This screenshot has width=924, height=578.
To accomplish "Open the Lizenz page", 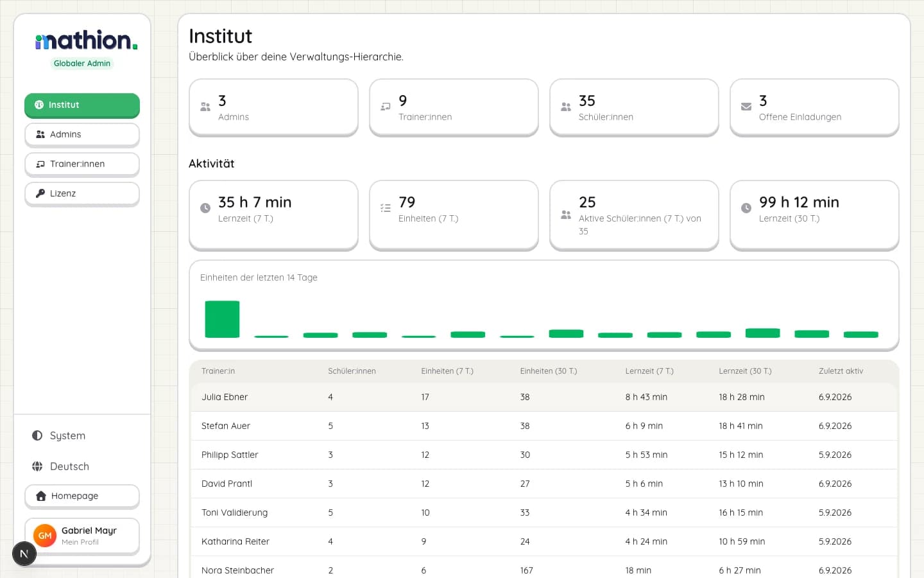I will coord(82,193).
